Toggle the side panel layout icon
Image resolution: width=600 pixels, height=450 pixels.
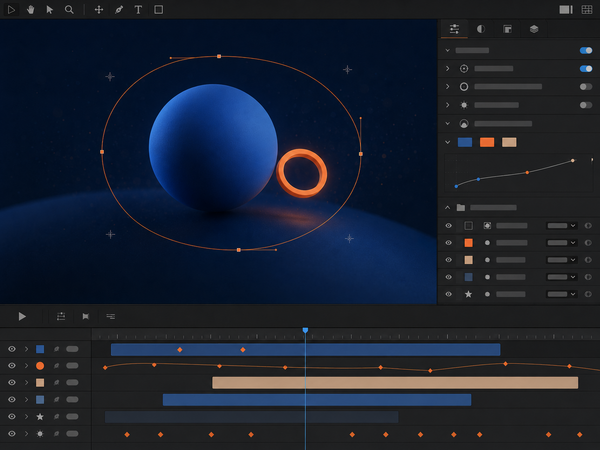coord(566,10)
